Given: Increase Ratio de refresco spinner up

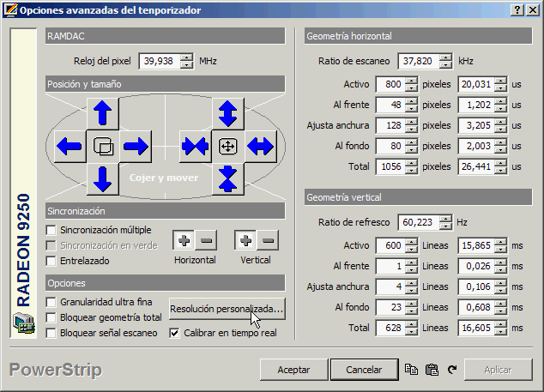Looking at the screenshot, I should coord(446,219).
